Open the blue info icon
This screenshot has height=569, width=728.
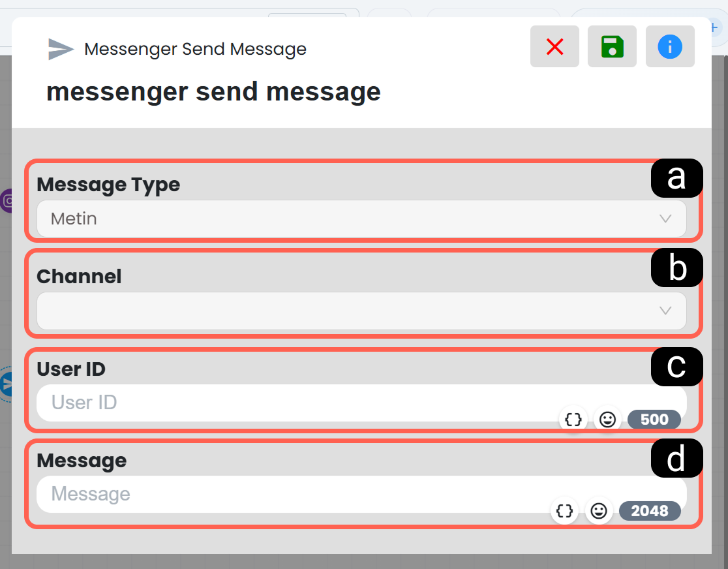[669, 46]
